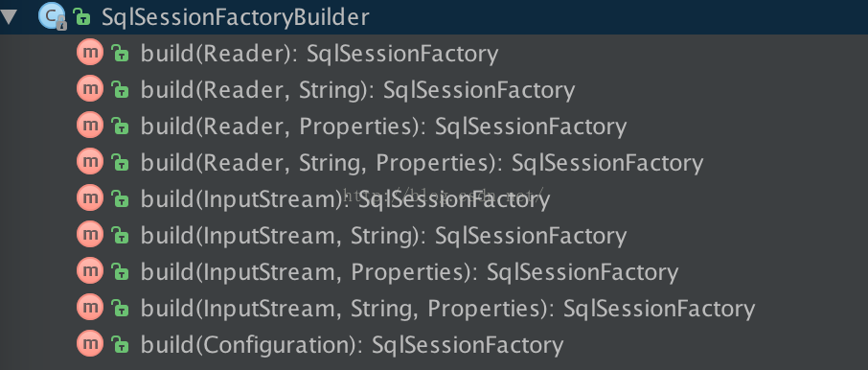Select build(InputStream, String, Properties) method entry
The image size is (868, 370).
click(447, 309)
